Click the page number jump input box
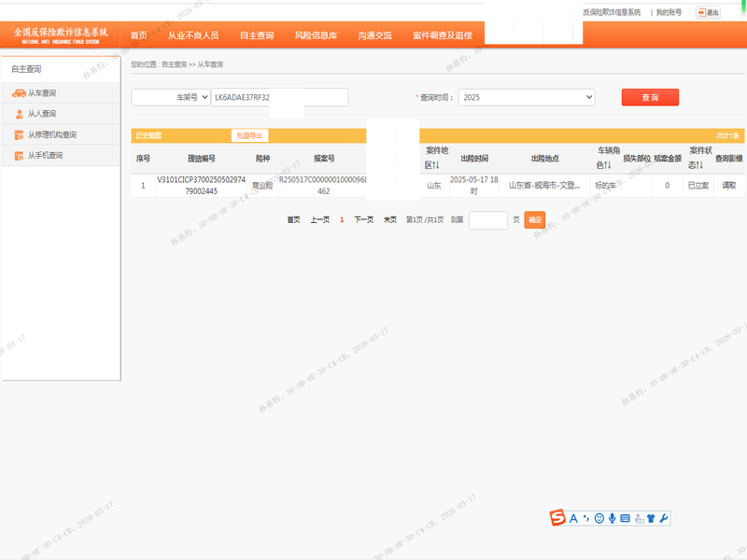 pyautogui.click(x=487, y=220)
